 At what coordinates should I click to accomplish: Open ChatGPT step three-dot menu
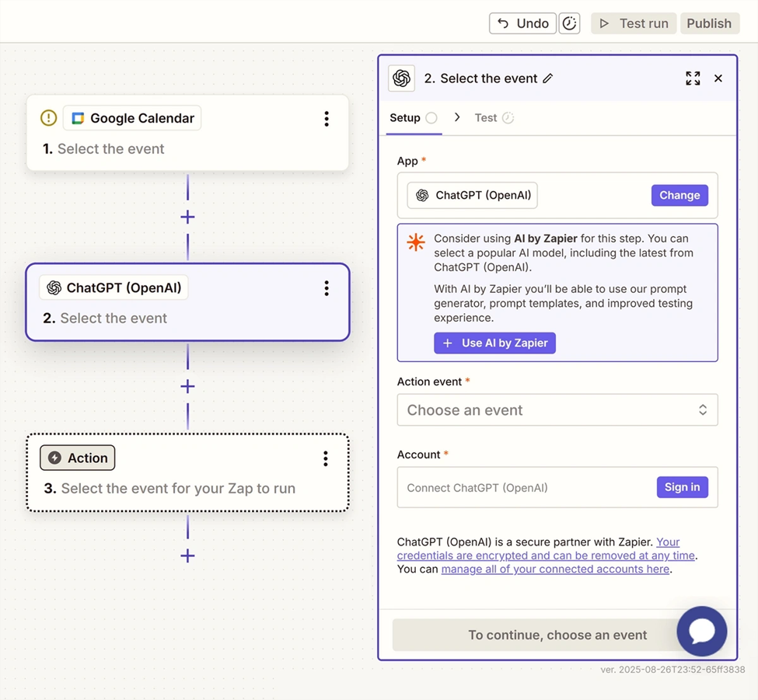point(327,288)
